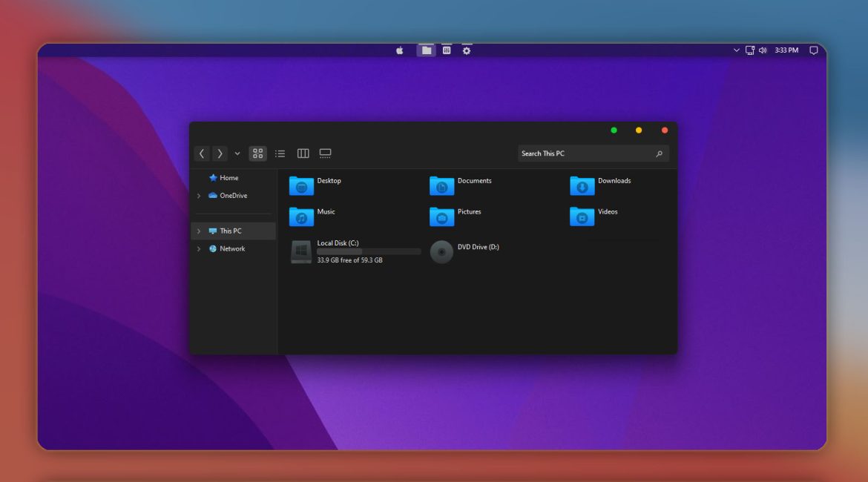Viewport: 868px width, 482px height.
Task: Select This PC in the sidebar
Action: [230, 231]
